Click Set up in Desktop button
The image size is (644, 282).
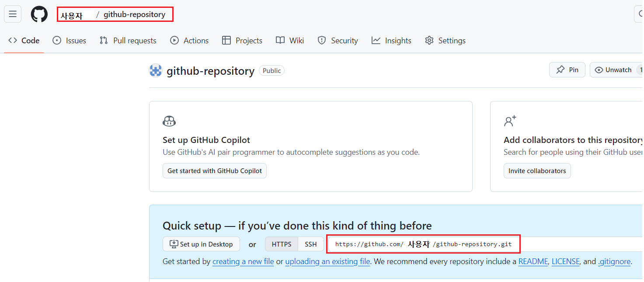pyautogui.click(x=201, y=244)
